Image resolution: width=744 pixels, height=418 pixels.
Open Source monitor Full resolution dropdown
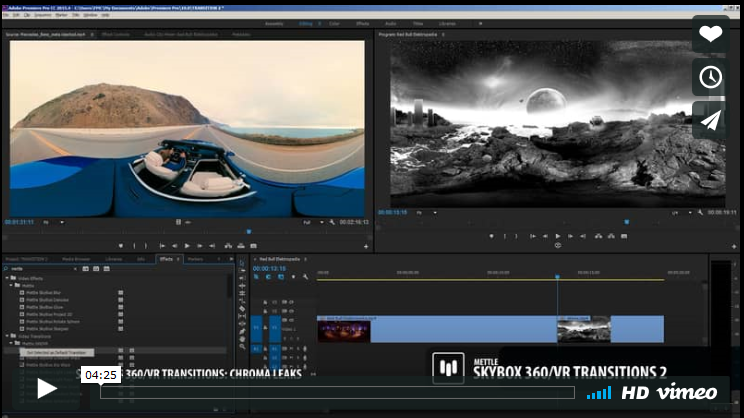coord(314,222)
